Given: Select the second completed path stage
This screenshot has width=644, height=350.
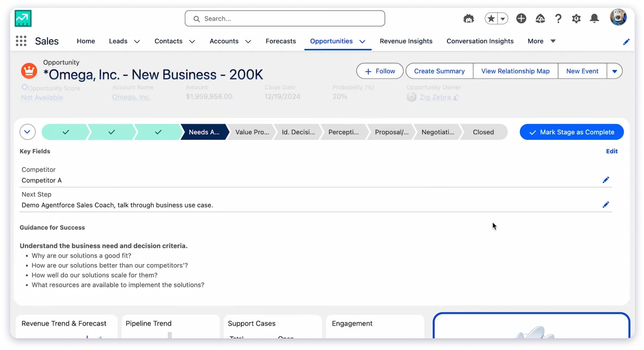Looking at the screenshot, I should coord(112,132).
